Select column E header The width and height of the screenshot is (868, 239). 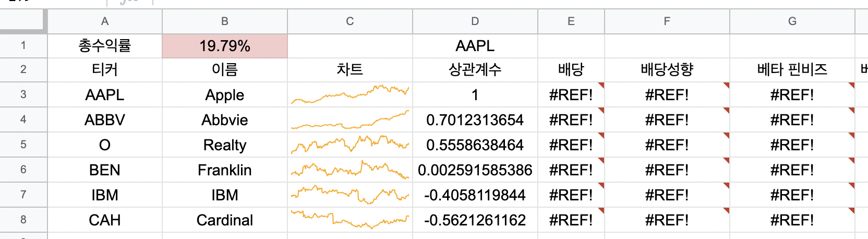pos(571,21)
